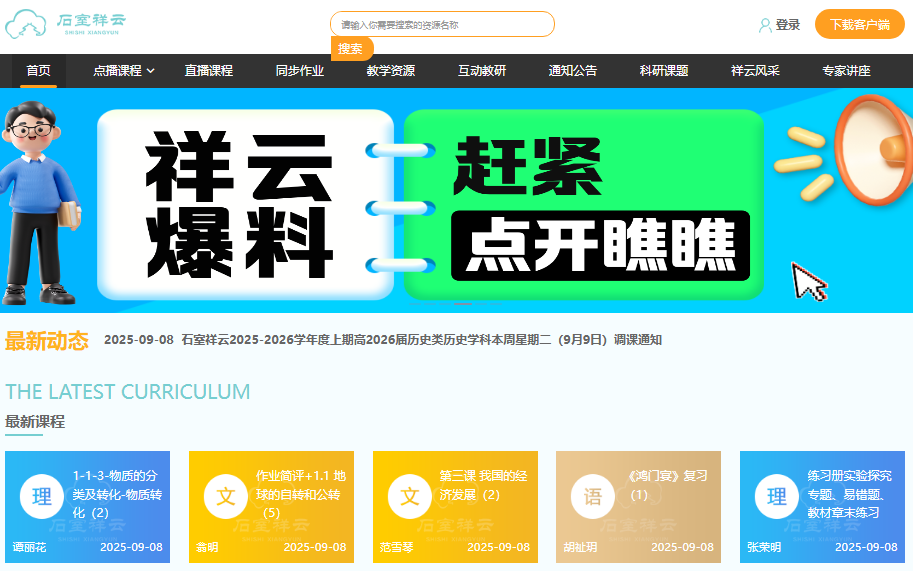
Task: Click the 语 icon on the 鸿门宴 card
Action: tap(593, 497)
